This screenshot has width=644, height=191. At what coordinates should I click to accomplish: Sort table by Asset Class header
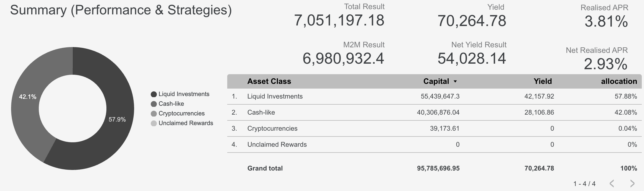tap(269, 81)
